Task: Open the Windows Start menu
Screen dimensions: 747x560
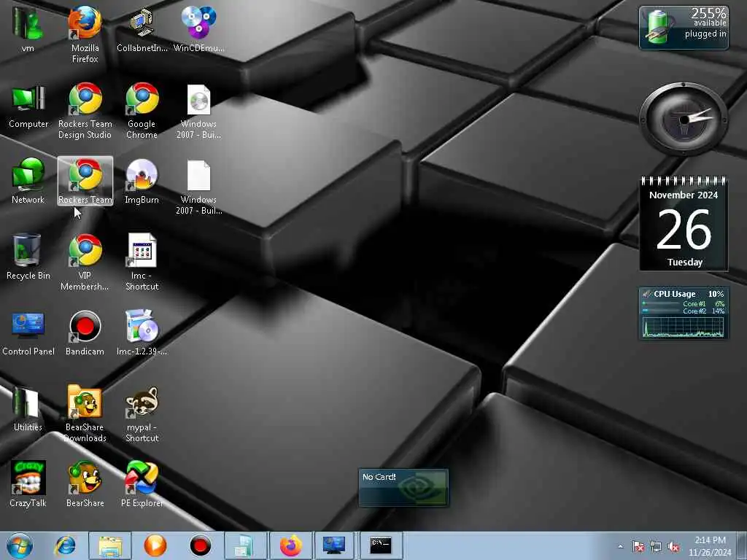Action: coord(20,545)
